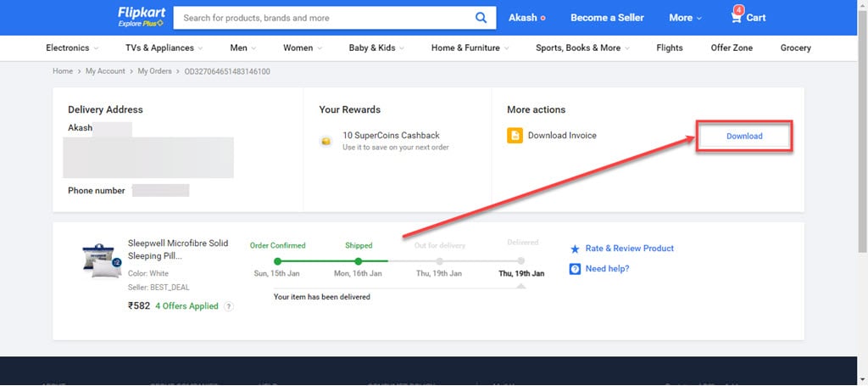
Task: Go to My Account breadcrumb
Action: [x=105, y=71]
